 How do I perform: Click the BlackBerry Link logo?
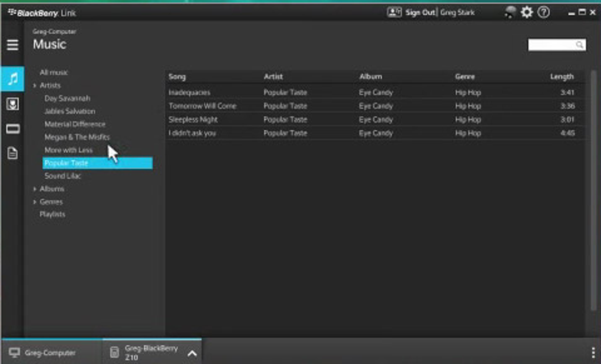pyautogui.click(x=42, y=13)
